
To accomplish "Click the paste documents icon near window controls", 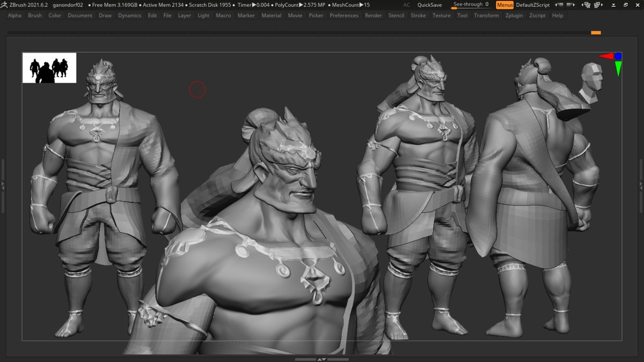I will [596, 5].
